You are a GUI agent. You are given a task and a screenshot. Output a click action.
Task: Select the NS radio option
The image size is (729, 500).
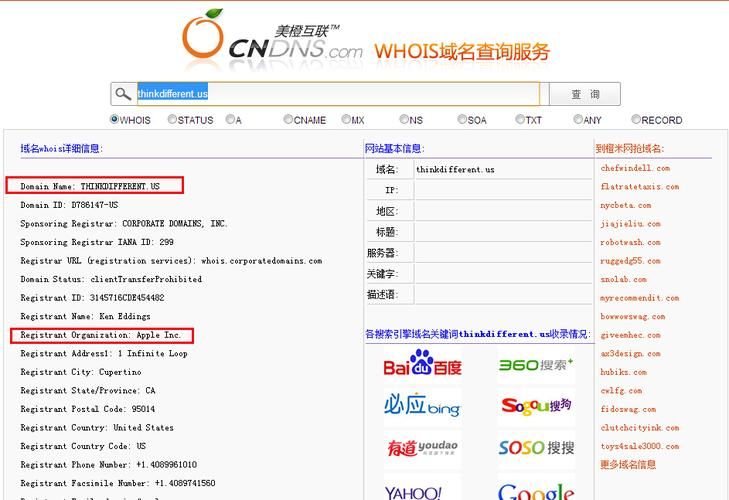click(404, 119)
